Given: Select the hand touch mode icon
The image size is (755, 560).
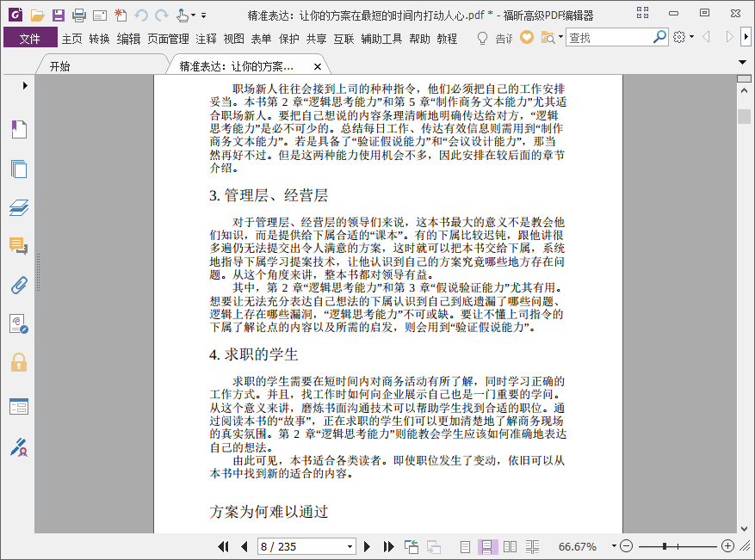Looking at the screenshot, I should point(183,15).
